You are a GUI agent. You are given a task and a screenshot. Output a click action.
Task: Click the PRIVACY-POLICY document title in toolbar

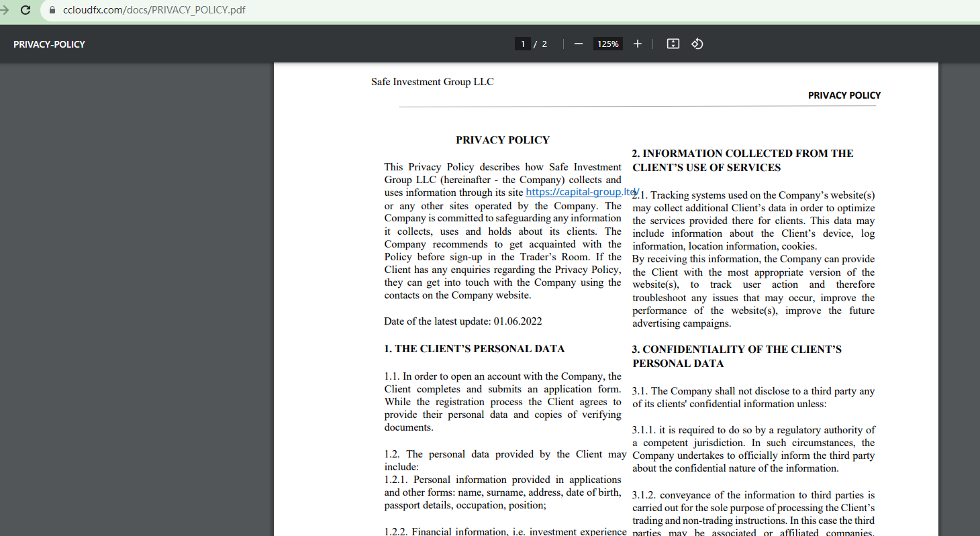[x=49, y=44]
